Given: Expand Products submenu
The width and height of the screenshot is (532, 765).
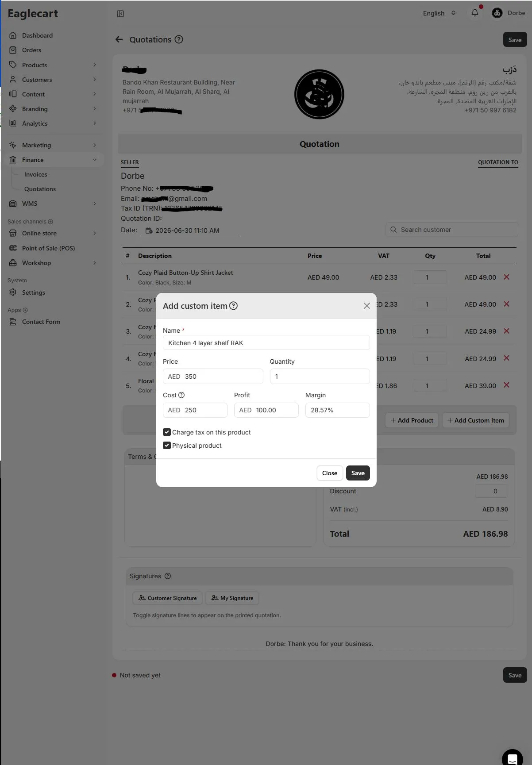Looking at the screenshot, I should coord(94,65).
